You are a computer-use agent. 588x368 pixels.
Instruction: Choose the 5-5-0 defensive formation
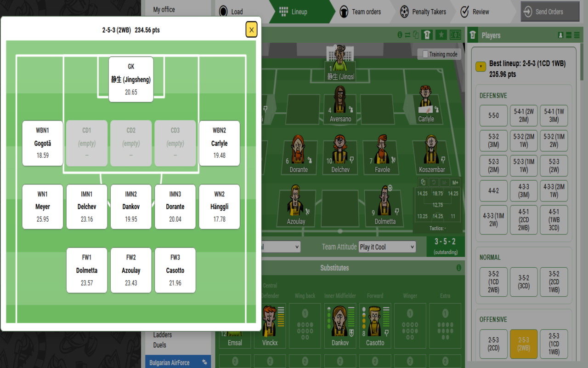pyautogui.click(x=493, y=115)
